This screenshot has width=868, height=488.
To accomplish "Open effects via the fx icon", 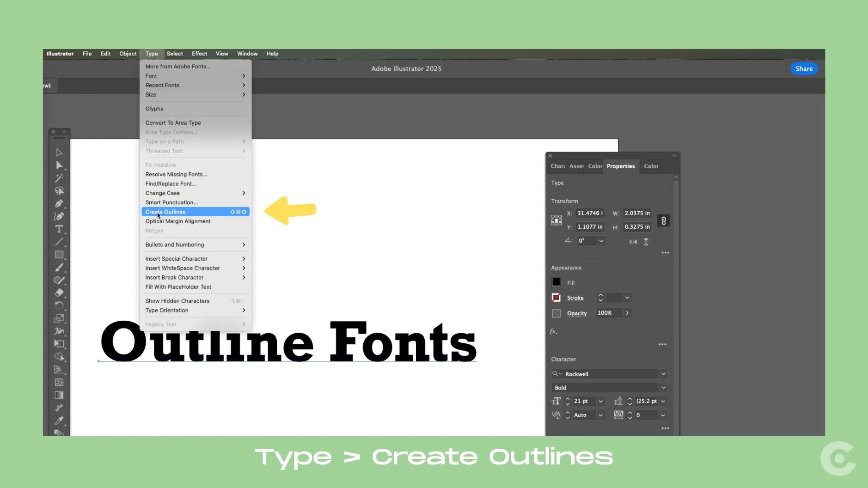I will click(554, 331).
